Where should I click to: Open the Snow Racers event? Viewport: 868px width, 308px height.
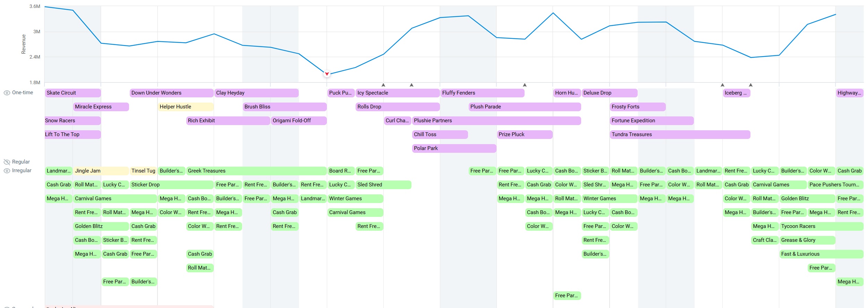pyautogui.click(x=73, y=121)
